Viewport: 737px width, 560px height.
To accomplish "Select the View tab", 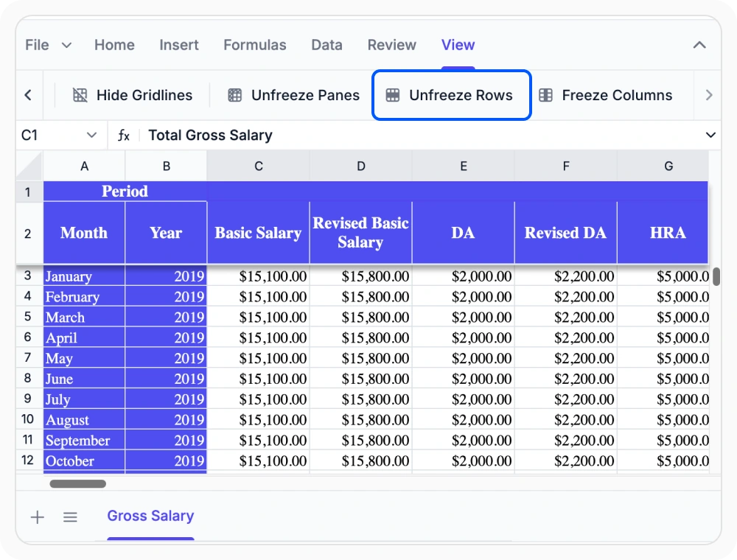I will click(x=458, y=45).
